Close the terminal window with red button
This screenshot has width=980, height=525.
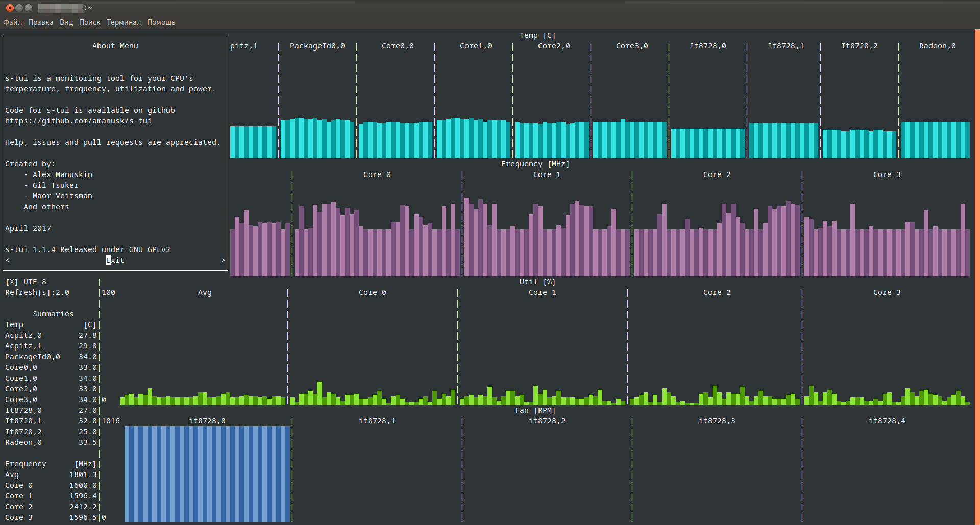[10, 8]
